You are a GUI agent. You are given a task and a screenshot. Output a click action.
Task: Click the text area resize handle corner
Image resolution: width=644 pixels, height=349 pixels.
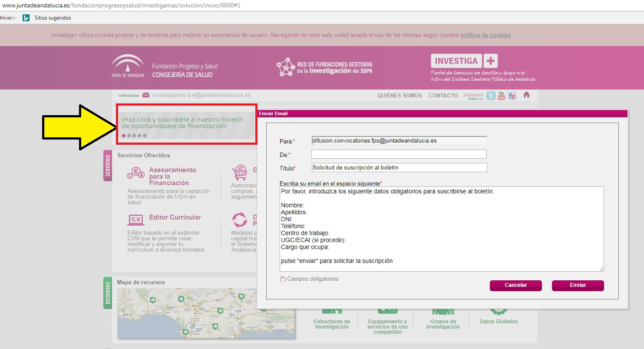click(601, 269)
